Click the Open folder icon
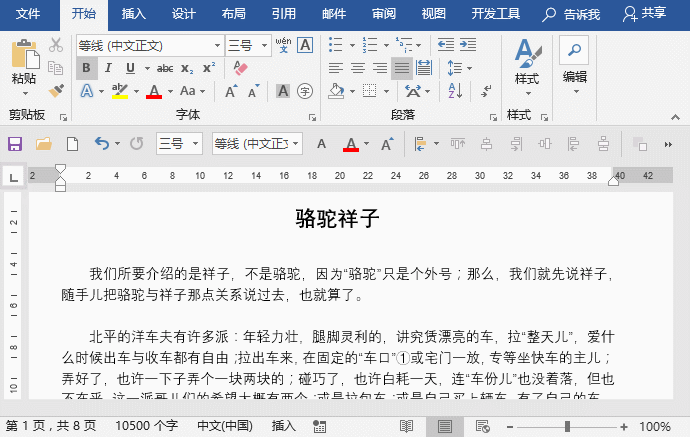This screenshot has width=690, height=437. pyautogui.click(x=44, y=144)
